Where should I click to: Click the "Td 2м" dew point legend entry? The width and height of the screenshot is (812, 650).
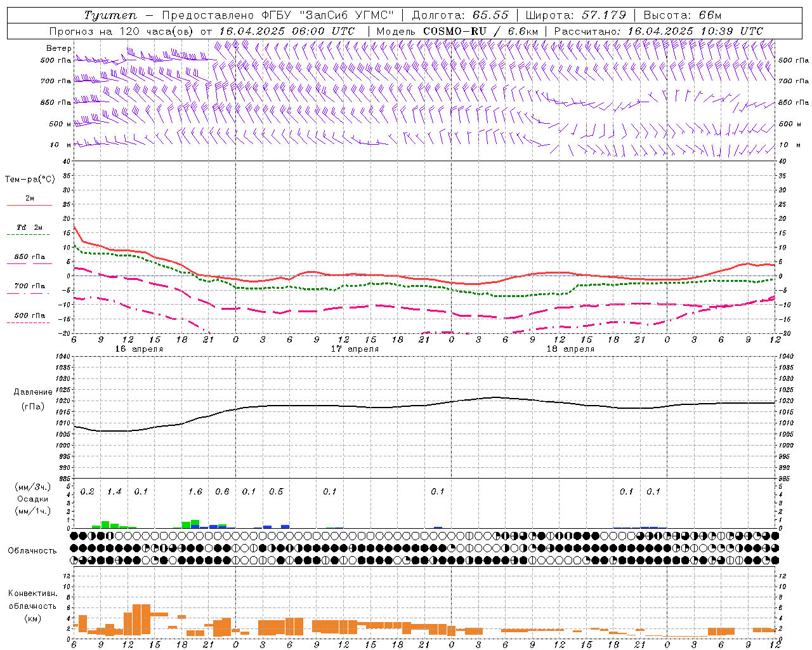[30, 227]
